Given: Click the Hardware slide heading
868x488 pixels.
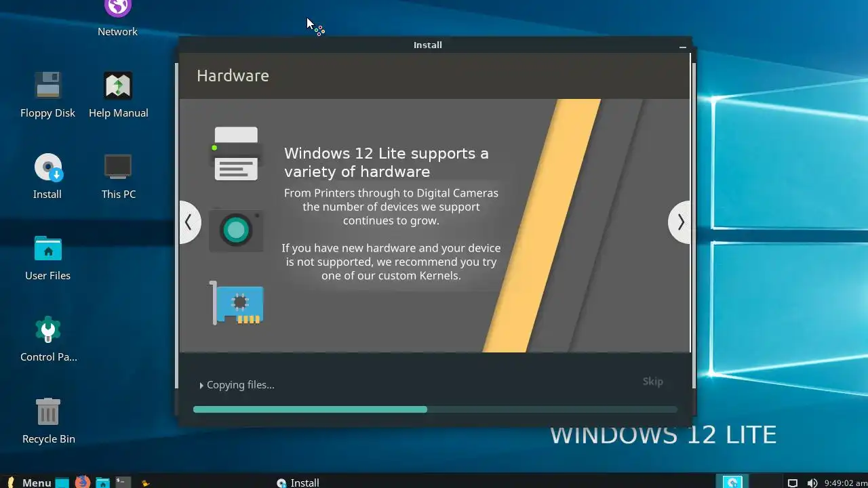Looking at the screenshot, I should pos(233,75).
